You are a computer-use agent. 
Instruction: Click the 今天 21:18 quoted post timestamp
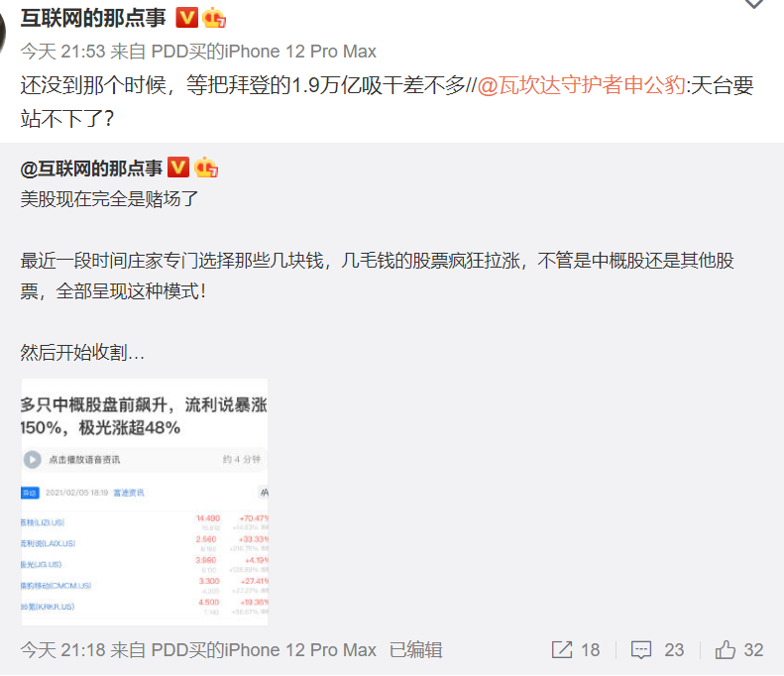pyautogui.click(x=63, y=650)
